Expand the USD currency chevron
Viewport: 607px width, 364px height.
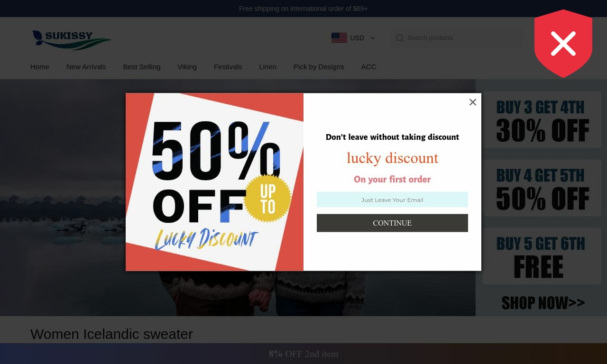(373, 38)
